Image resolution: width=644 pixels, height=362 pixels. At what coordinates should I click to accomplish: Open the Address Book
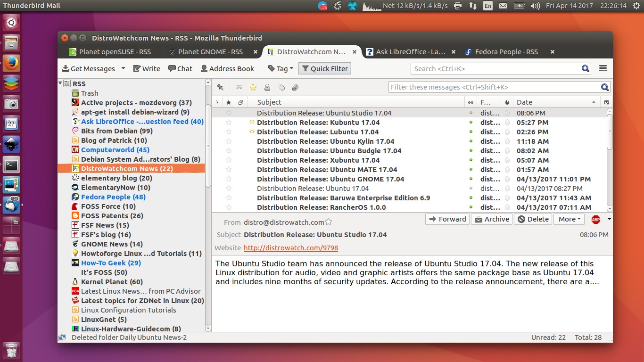tap(227, 68)
